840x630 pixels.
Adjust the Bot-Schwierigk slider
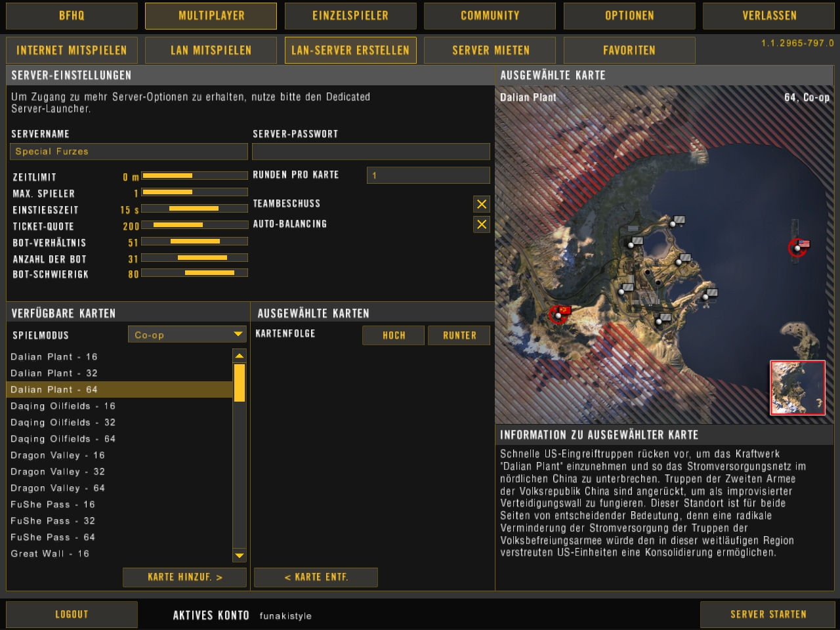(194, 273)
